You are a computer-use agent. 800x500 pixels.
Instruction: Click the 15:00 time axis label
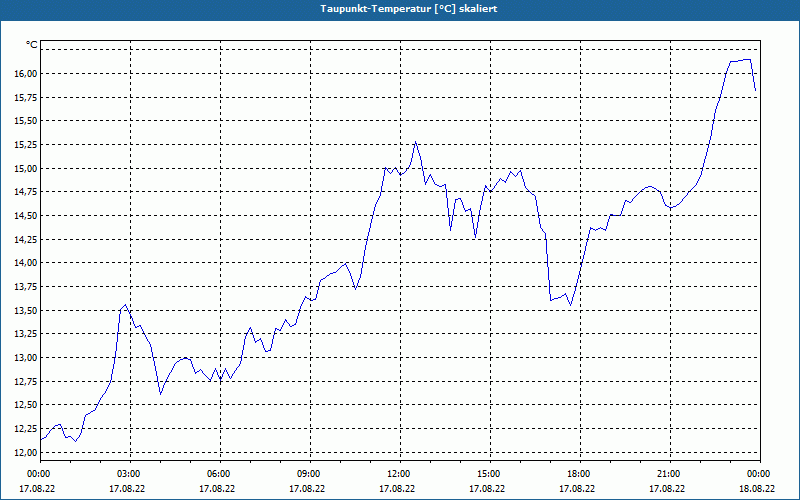tap(490, 474)
